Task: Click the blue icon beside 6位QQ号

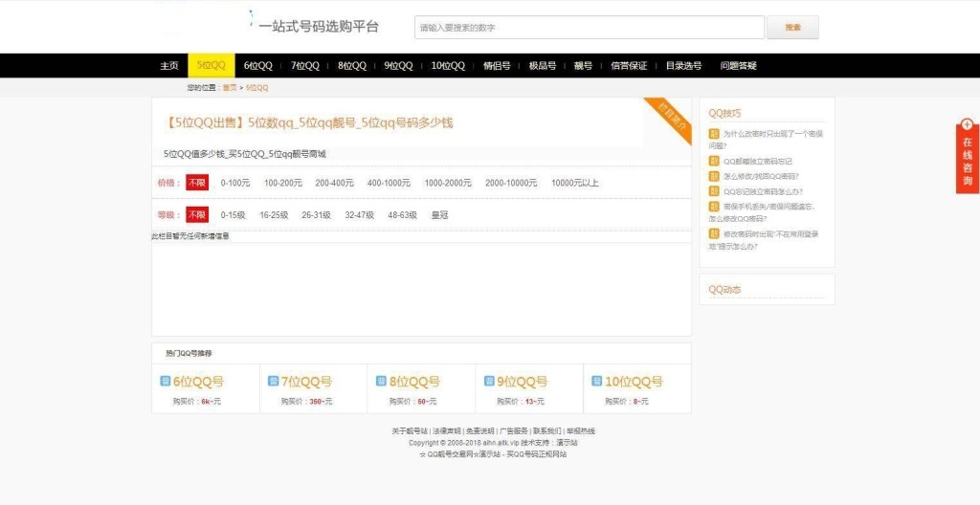Action: 166,382
